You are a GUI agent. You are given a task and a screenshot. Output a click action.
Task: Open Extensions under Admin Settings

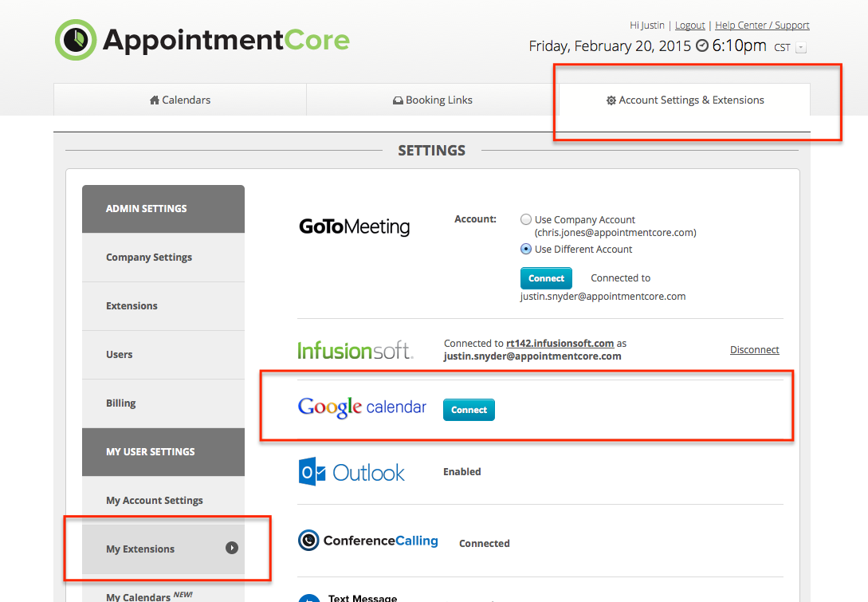click(x=163, y=305)
